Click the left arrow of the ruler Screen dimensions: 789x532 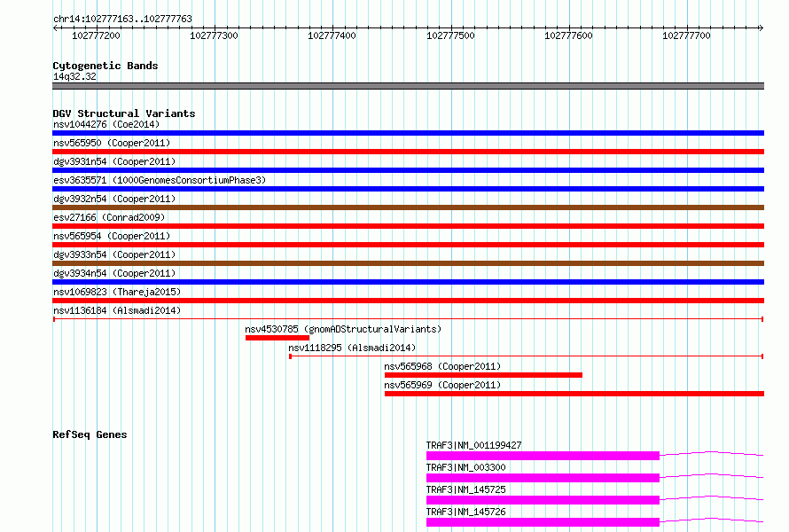tap(55, 28)
